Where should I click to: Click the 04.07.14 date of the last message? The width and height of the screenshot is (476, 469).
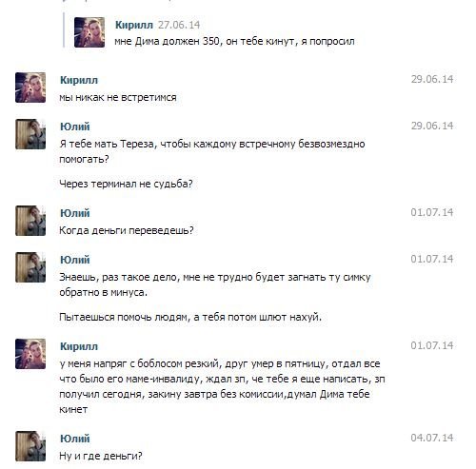[x=432, y=438]
